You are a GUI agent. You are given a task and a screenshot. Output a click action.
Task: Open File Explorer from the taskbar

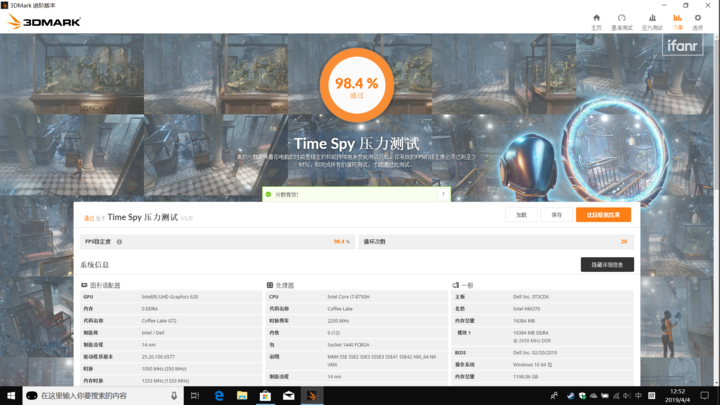(x=242, y=395)
